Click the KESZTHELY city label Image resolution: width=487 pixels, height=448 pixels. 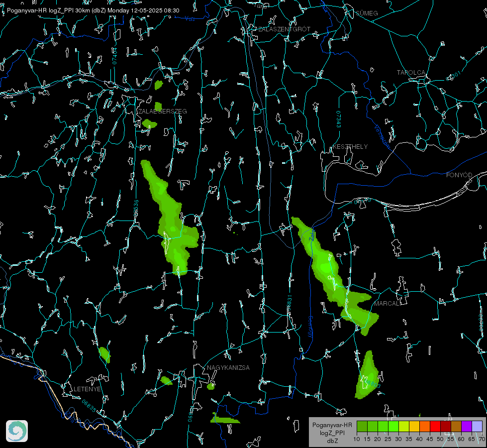pos(350,147)
